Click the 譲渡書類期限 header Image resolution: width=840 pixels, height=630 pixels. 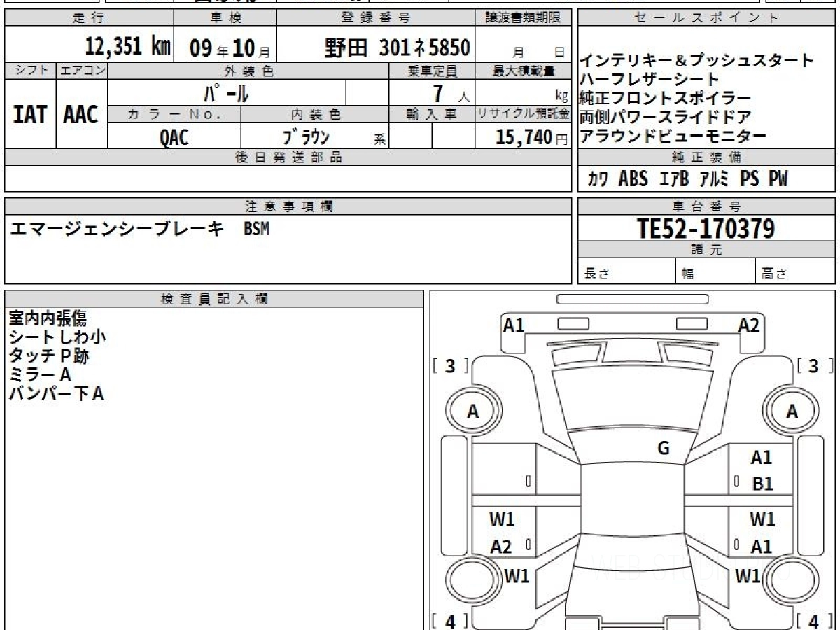point(524,18)
